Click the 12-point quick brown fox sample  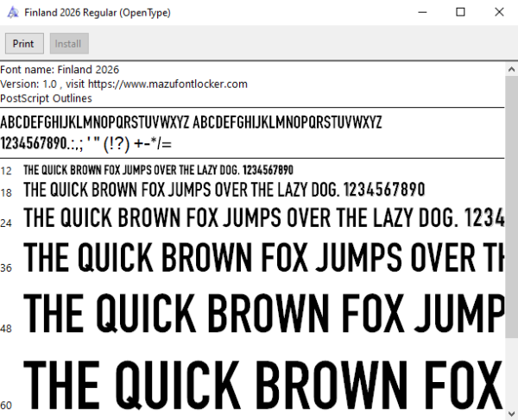[x=158, y=170]
